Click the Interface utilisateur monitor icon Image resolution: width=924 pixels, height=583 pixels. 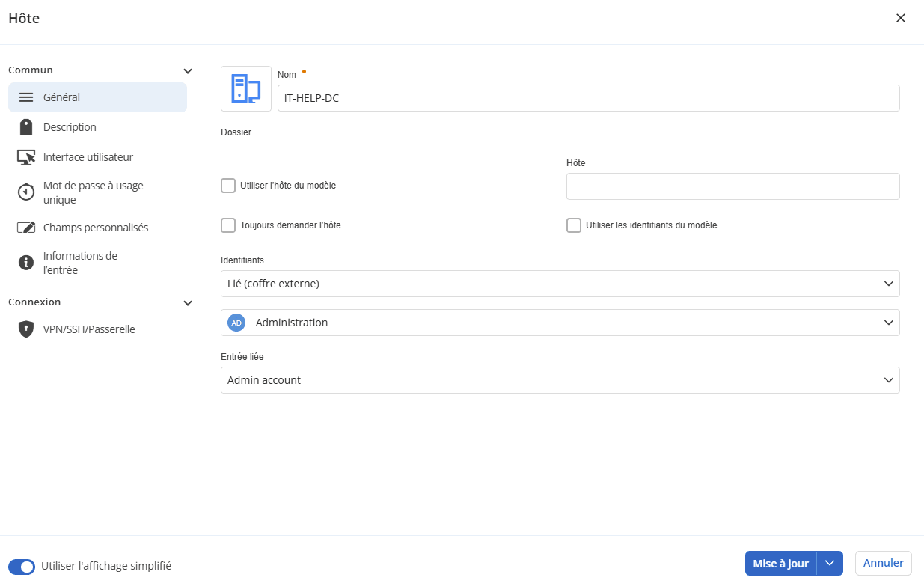pos(26,157)
